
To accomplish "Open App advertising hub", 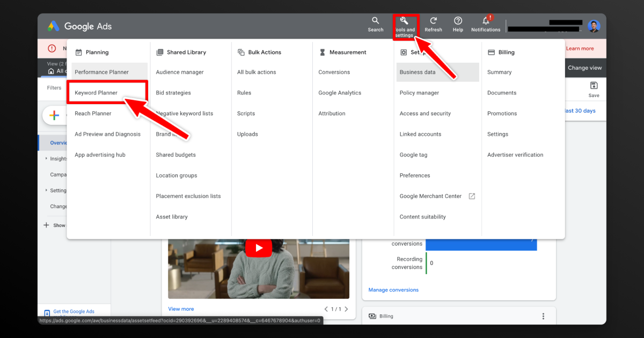I will pos(100,155).
